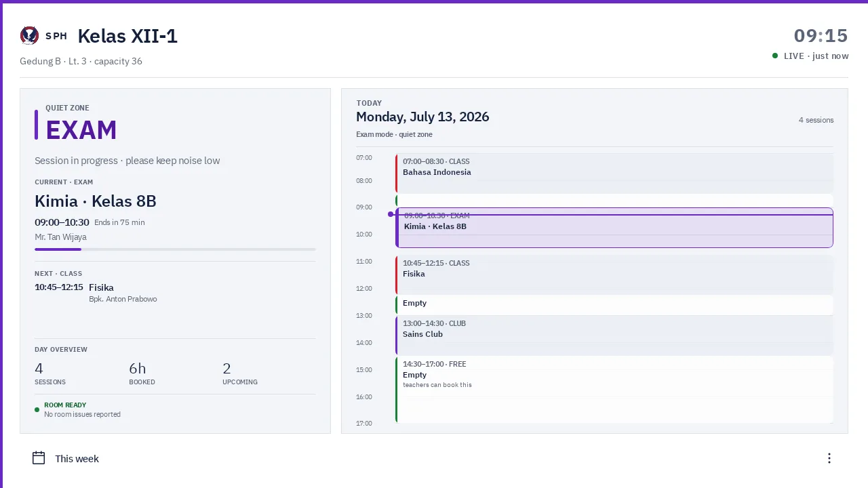Click the "LIVE · just now" status
The width and height of the screenshot is (868, 488).
(810, 56)
